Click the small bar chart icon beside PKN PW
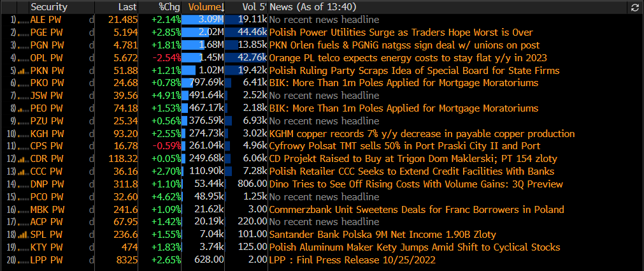 [24, 70]
